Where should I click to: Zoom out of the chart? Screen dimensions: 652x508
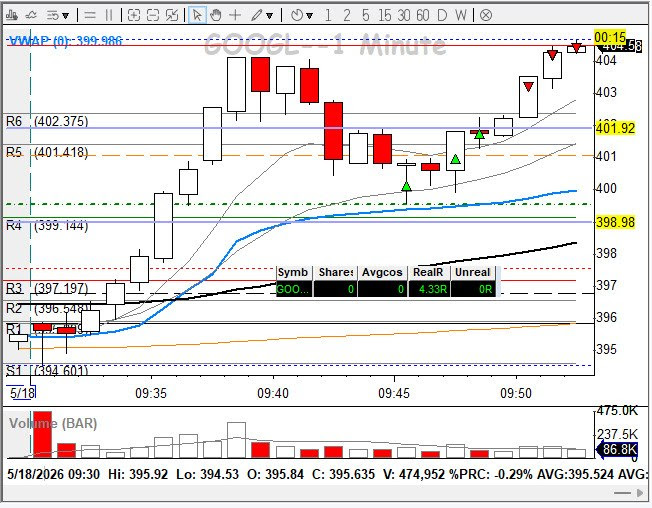point(153,16)
